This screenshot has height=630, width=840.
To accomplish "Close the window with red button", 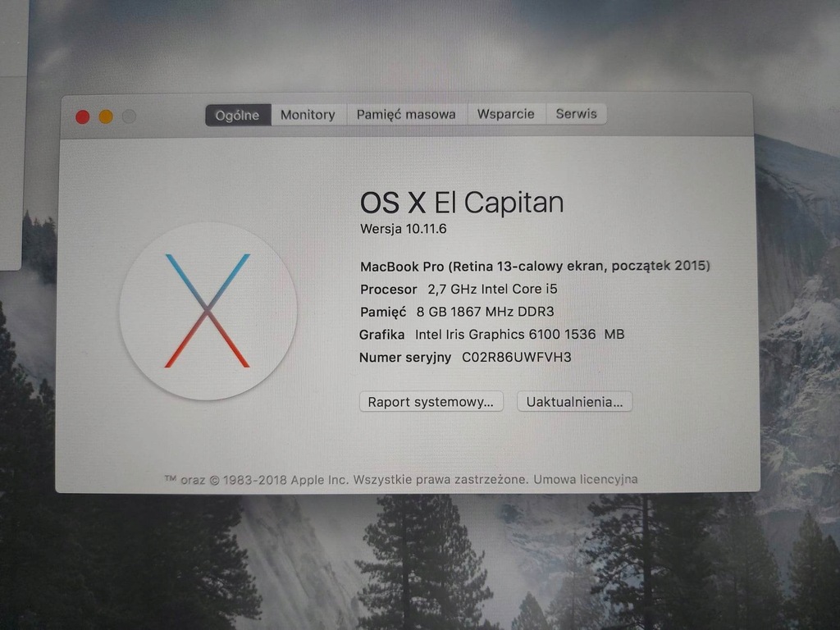I will (83, 116).
